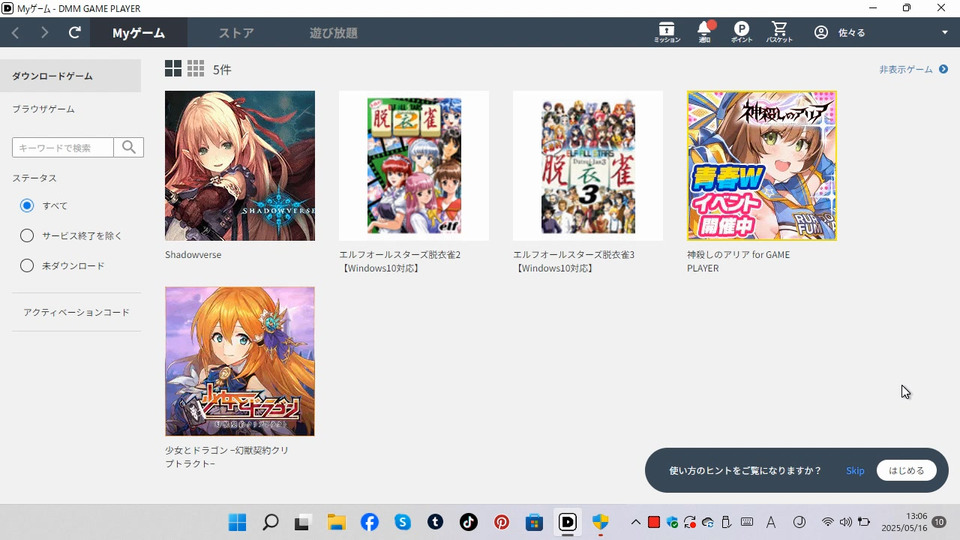Open File Explorer from taskbar
This screenshot has width=960, height=540.
tap(336, 522)
